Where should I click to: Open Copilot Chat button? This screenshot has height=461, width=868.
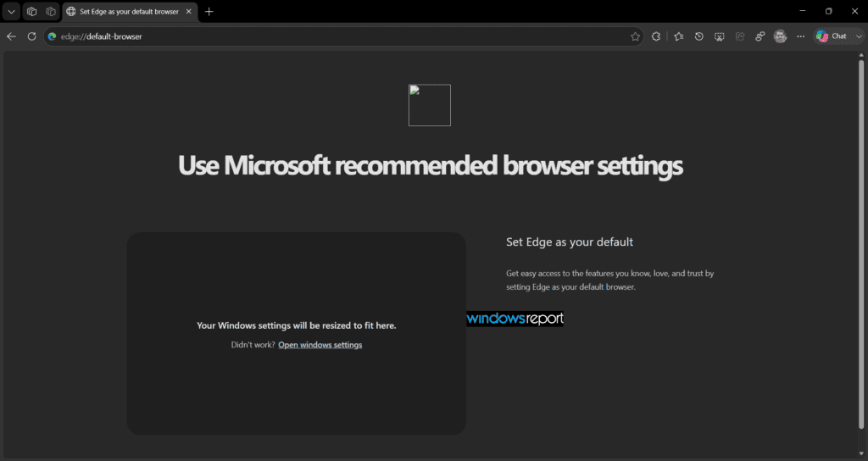coord(833,36)
